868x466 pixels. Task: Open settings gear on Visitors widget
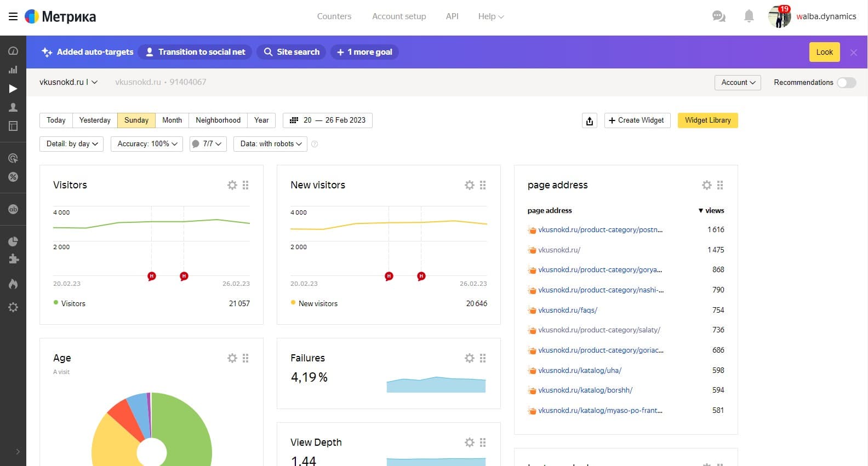(232, 185)
